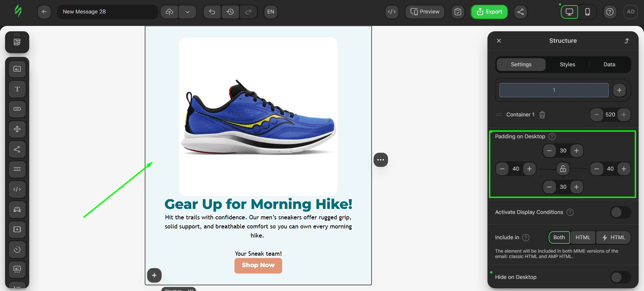Image resolution: width=644 pixels, height=291 pixels.
Task: Open the save options dropdown arrow
Action: coord(187,12)
